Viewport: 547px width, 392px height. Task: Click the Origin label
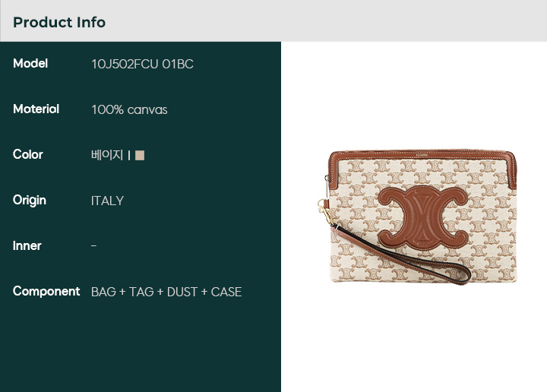tap(30, 201)
